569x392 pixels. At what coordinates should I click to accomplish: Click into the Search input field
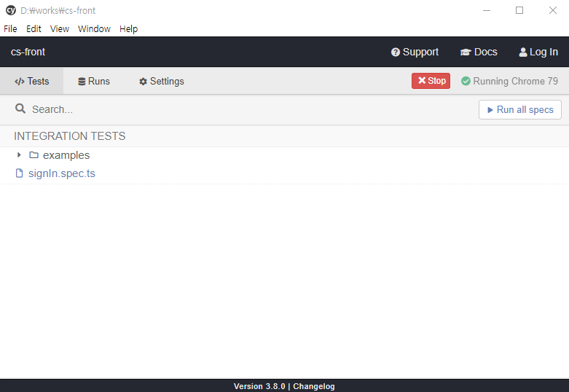(x=219, y=109)
